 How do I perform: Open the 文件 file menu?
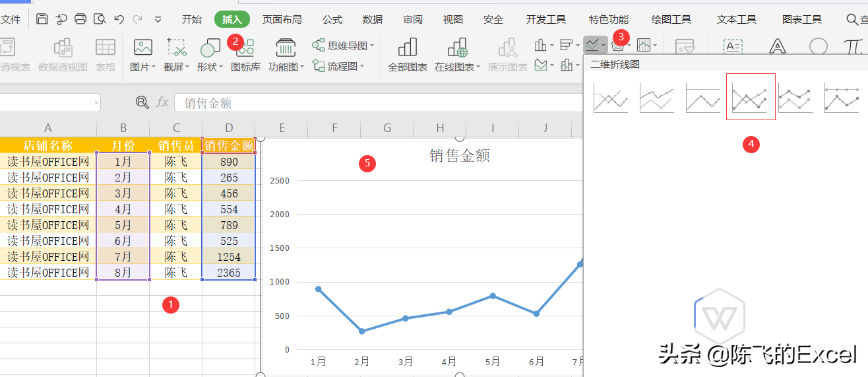click(11, 19)
